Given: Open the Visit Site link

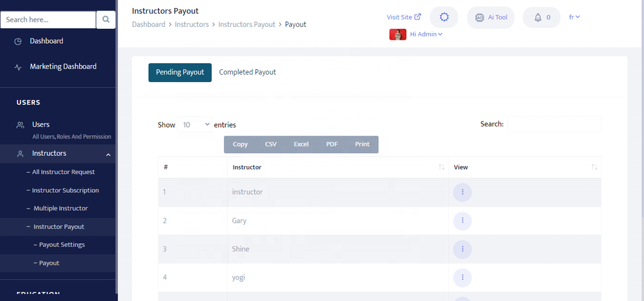Looking at the screenshot, I should (404, 17).
